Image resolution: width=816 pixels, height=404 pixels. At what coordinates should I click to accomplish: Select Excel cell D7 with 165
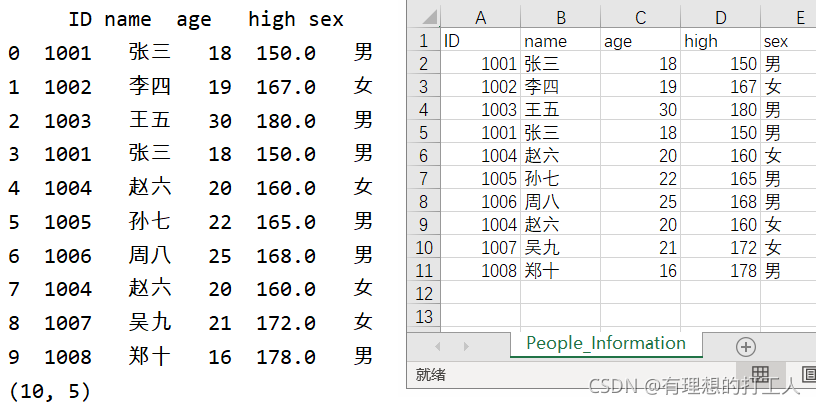pyautogui.click(x=721, y=179)
